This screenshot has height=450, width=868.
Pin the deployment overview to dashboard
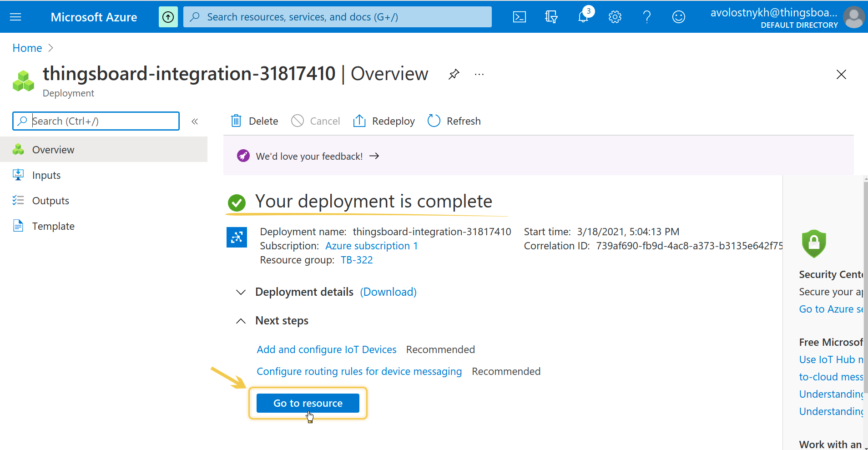coord(454,74)
